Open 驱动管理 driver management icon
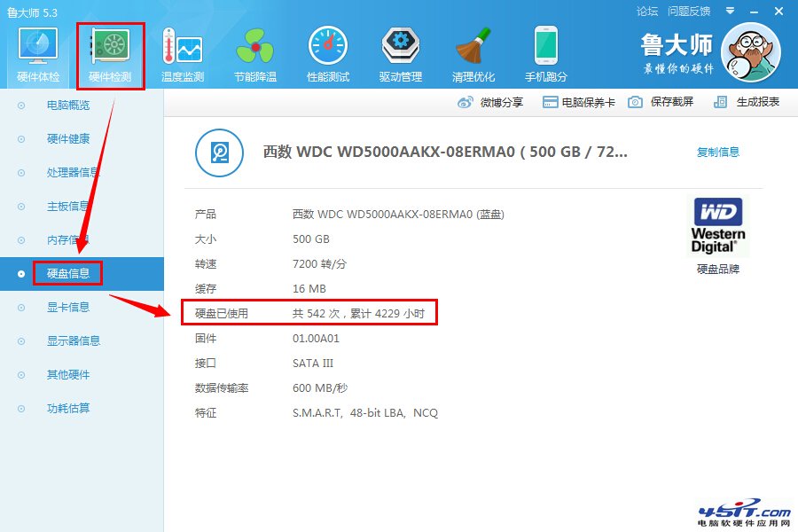Image resolution: width=798 pixels, height=532 pixels. pyautogui.click(x=401, y=45)
